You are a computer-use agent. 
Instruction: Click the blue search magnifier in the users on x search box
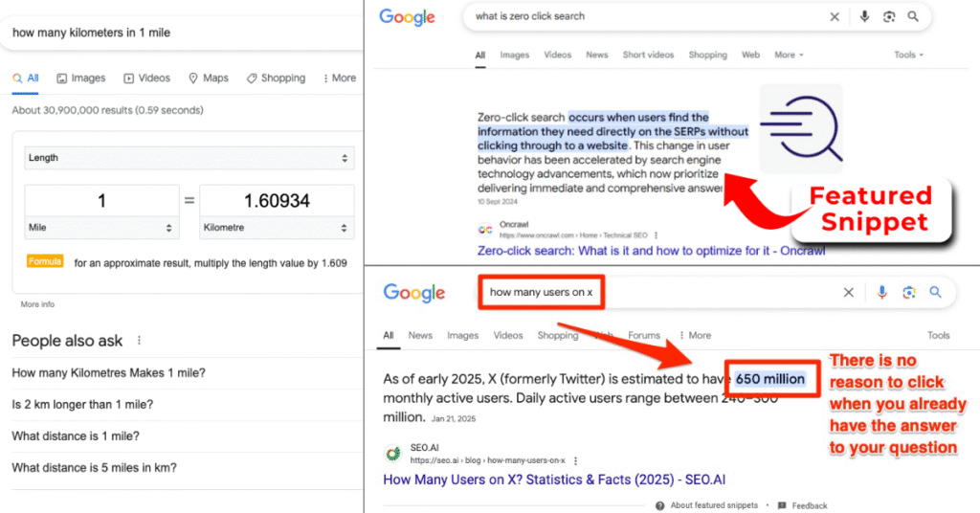pos(935,292)
